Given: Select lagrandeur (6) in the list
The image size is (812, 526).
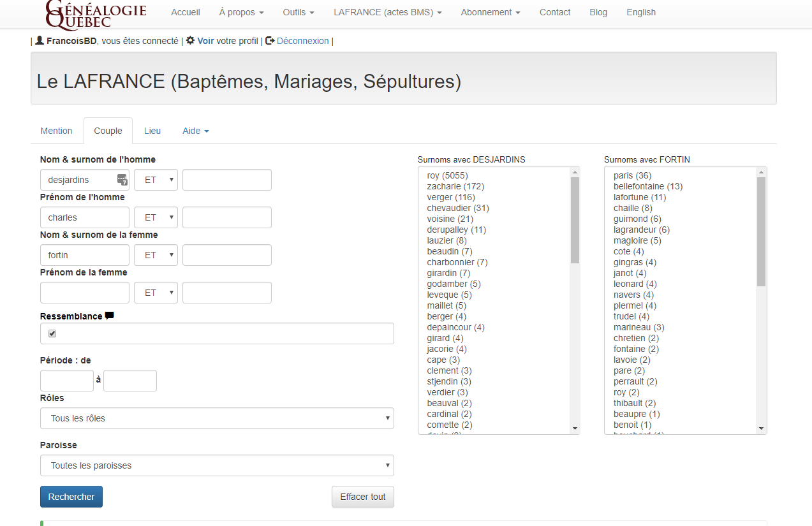Looking at the screenshot, I should (x=642, y=230).
